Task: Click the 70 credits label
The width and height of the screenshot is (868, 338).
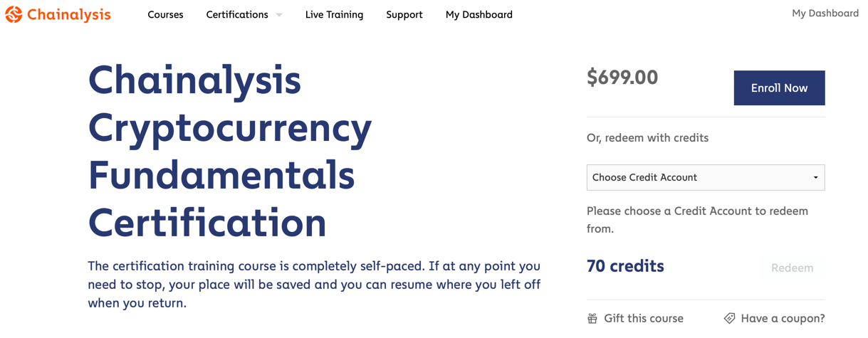Action: 625,266
